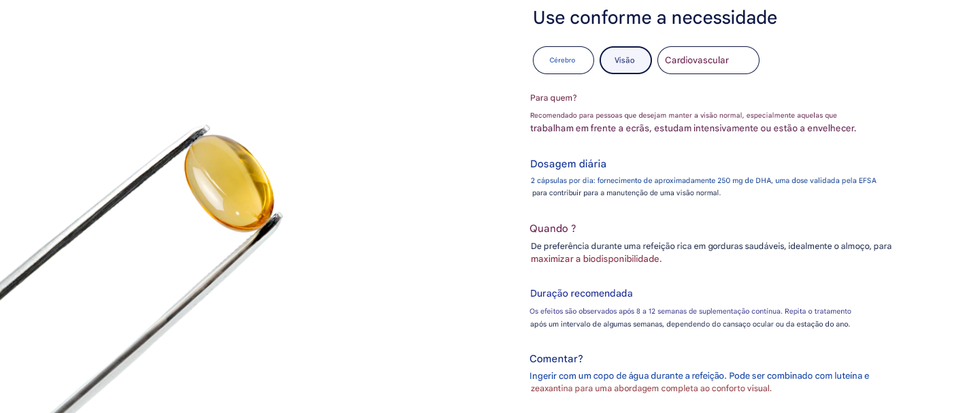Image resolution: width=980 pixels, height=413 pixels.
Task: Click the 'maximizar a biodisponibilidade' line
Action: point(596,259)
